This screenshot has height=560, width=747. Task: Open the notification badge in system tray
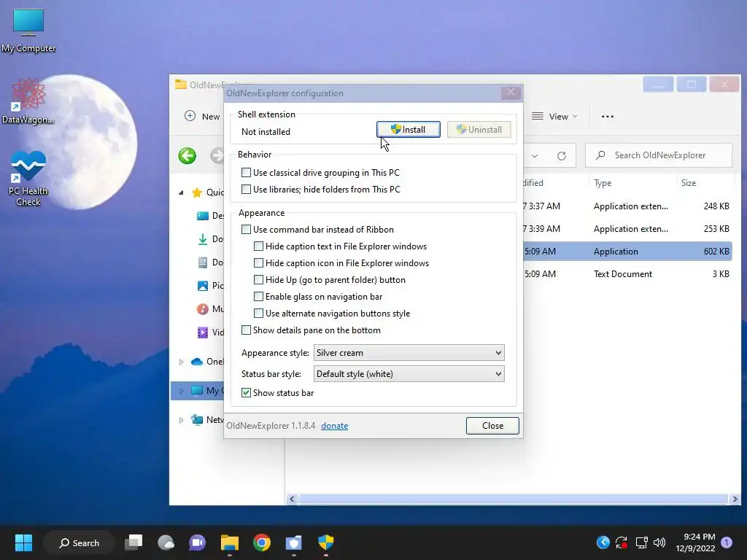pyautogui.click(x=727, y=542)
